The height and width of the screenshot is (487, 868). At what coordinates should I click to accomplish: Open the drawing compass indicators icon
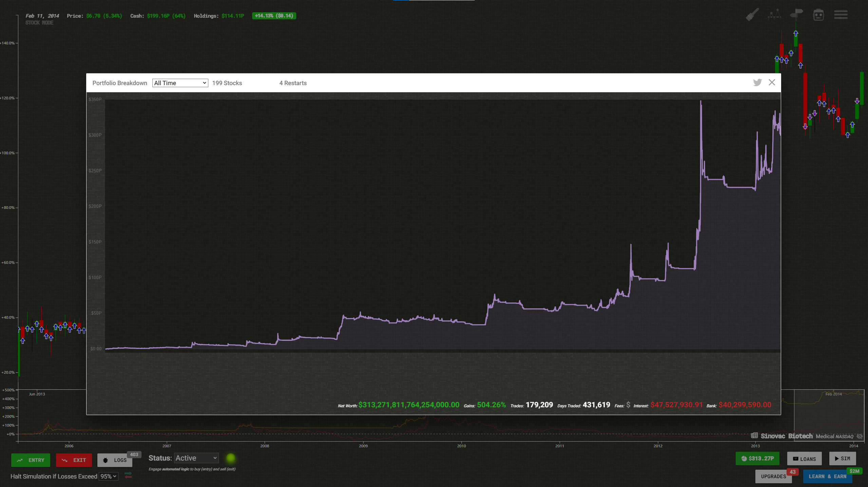[x=775, y=15]
